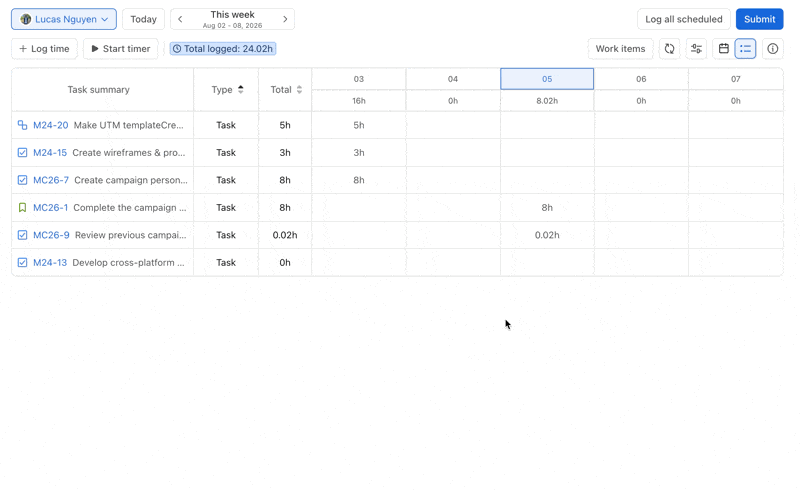This screenshot has width=800, height=490.
Task: Go to the previous week arrow
Action: point(180,19)
